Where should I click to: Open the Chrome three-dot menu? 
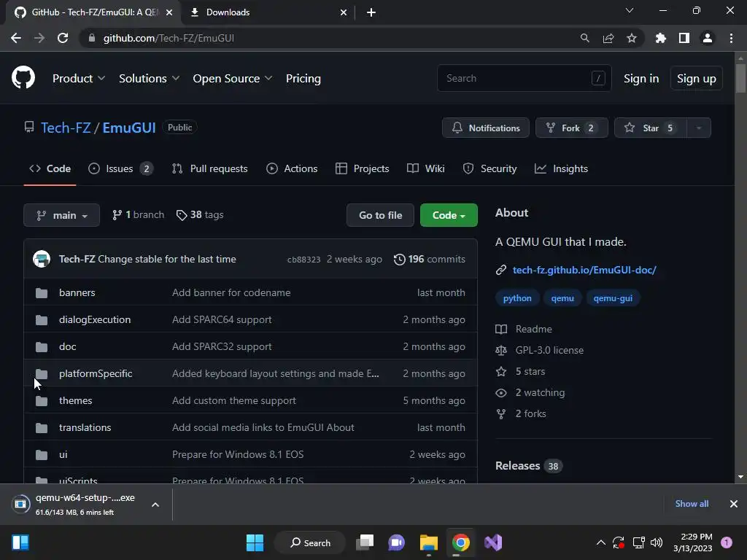click(x=731, y=38)
